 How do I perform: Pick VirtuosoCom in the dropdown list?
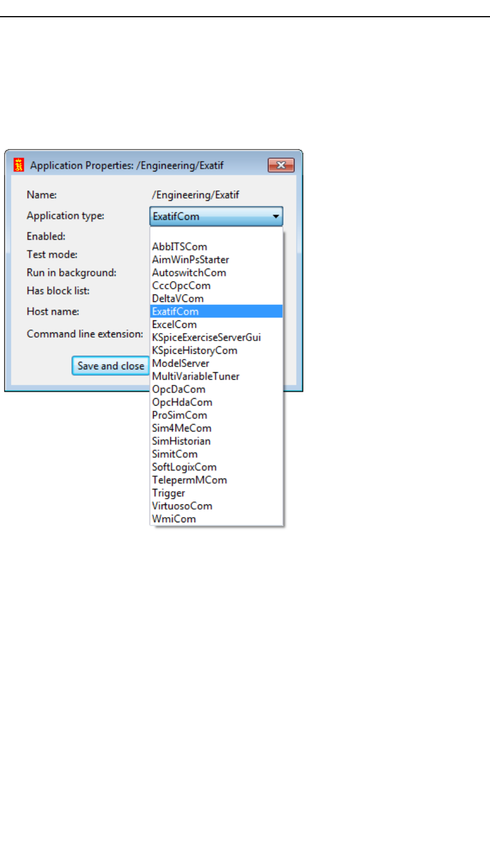coord(216,506)
